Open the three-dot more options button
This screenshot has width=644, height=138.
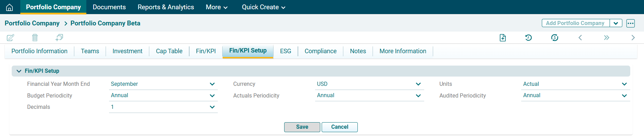(630, 23)
